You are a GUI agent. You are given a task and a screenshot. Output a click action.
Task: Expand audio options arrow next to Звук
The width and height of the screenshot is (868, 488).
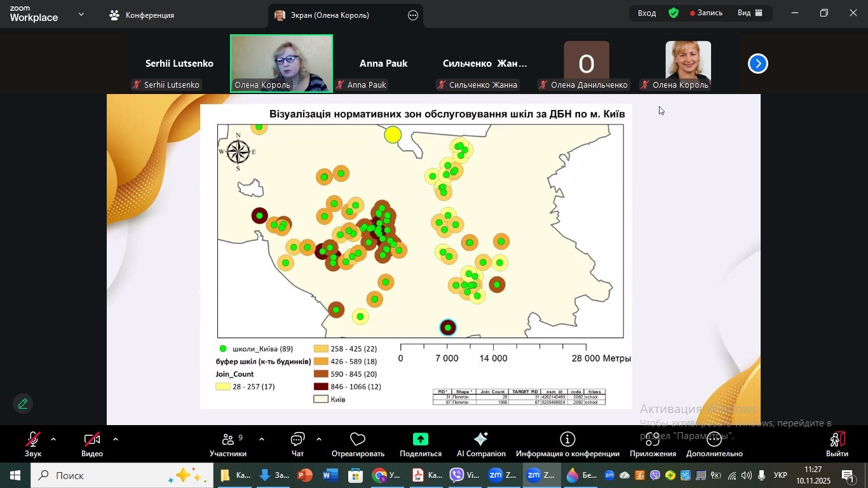click(x=53, y=439)
